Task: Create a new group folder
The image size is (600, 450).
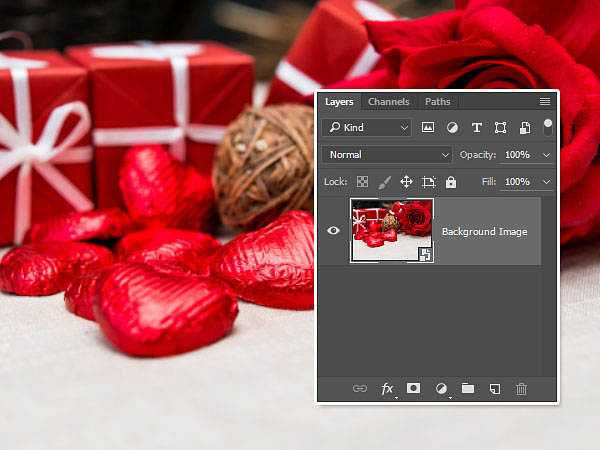Action: (467, 389)
